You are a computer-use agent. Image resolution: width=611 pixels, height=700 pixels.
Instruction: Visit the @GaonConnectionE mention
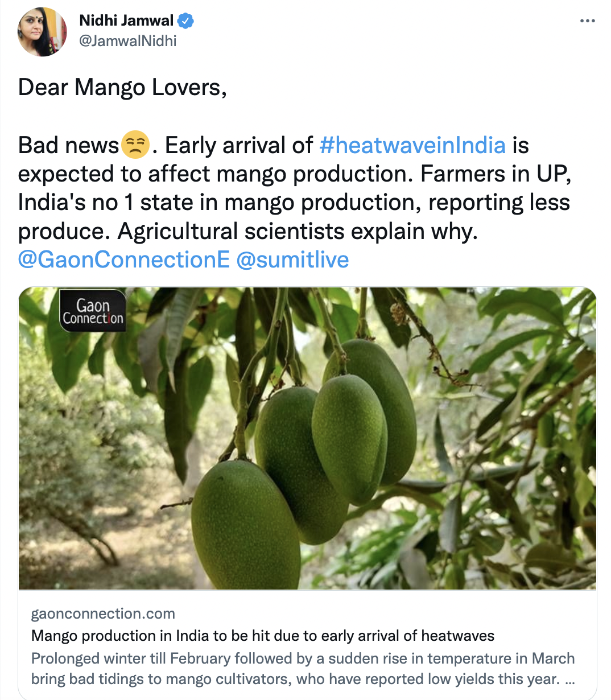[x=124, y=260]
